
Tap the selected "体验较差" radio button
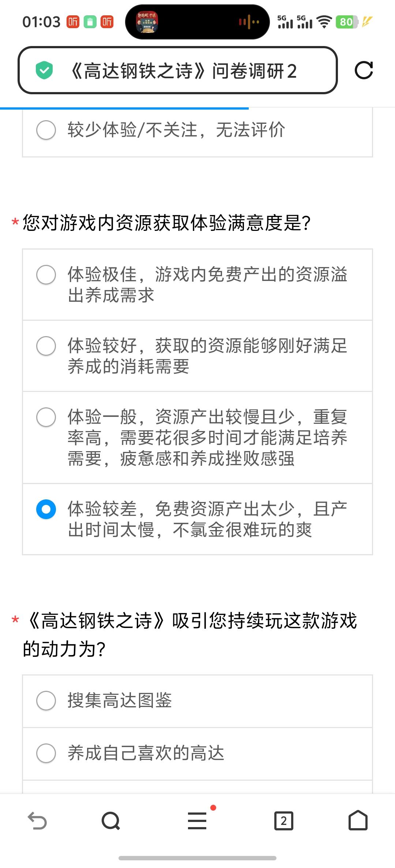tap(46, 509)
